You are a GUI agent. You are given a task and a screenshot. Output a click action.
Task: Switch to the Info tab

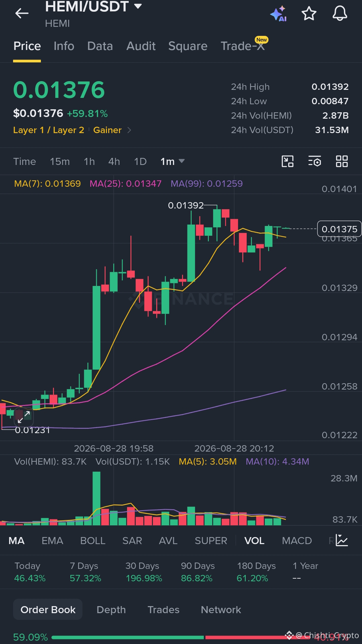click(x=64, y=46)
